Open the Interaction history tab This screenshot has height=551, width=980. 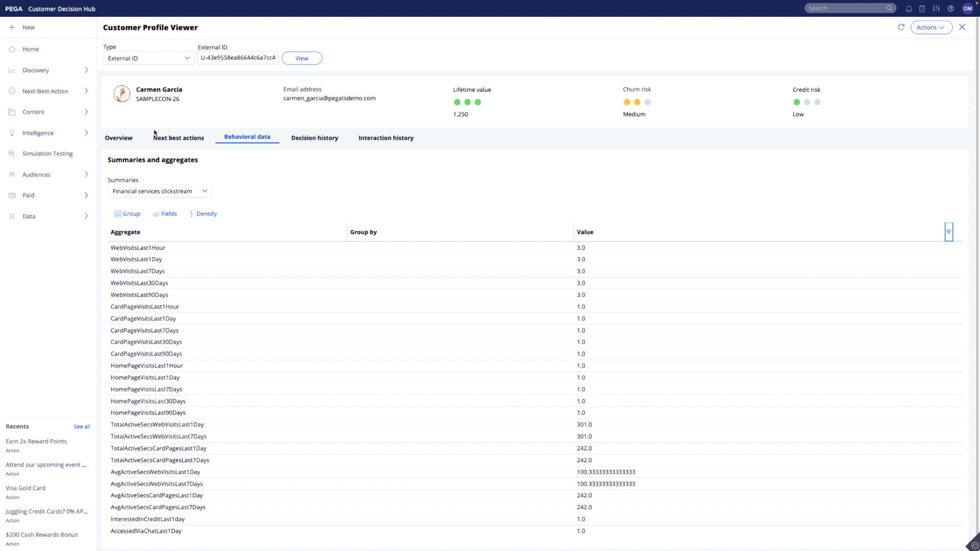(x=386, y=138)
